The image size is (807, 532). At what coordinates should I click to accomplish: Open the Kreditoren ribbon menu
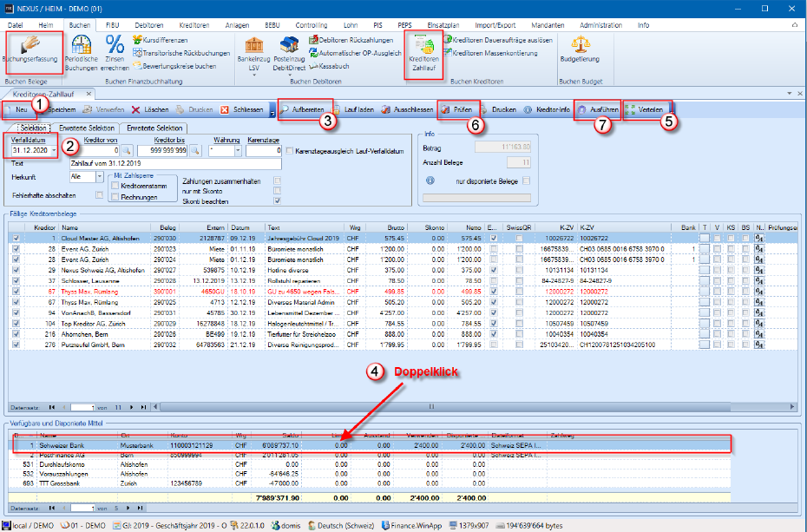[x=195, y=26]
